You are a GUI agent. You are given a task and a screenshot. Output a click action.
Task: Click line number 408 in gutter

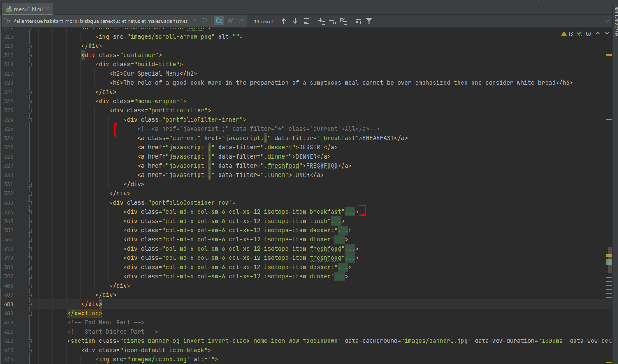coord(8,304)
